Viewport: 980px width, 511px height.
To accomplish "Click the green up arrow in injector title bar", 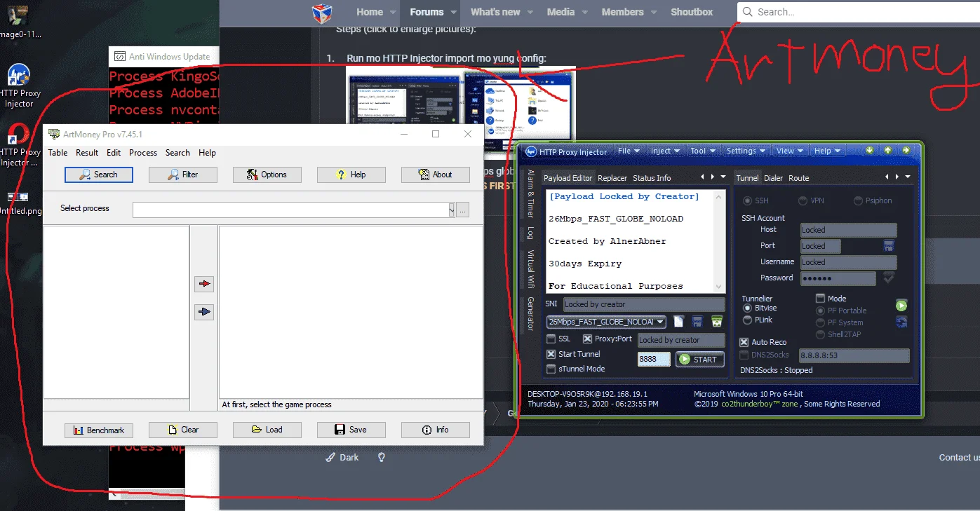I will tap(888, 151).
